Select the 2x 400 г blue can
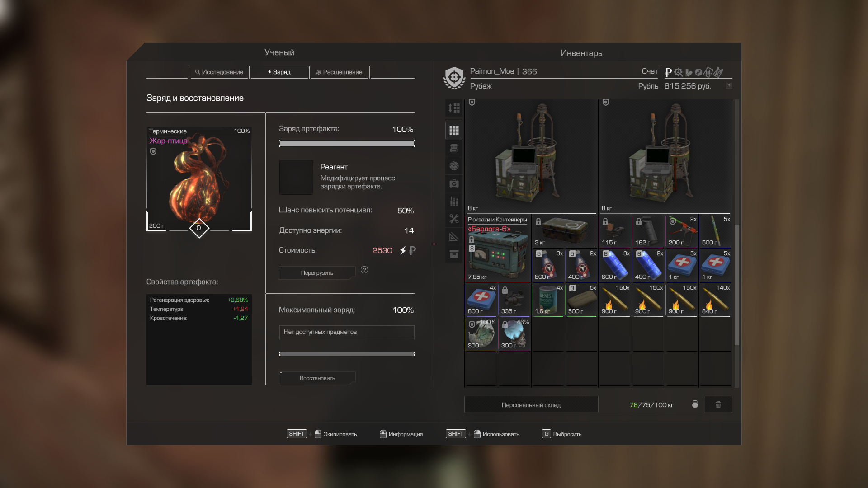This screenshot has height=488, width=868. 648,265
